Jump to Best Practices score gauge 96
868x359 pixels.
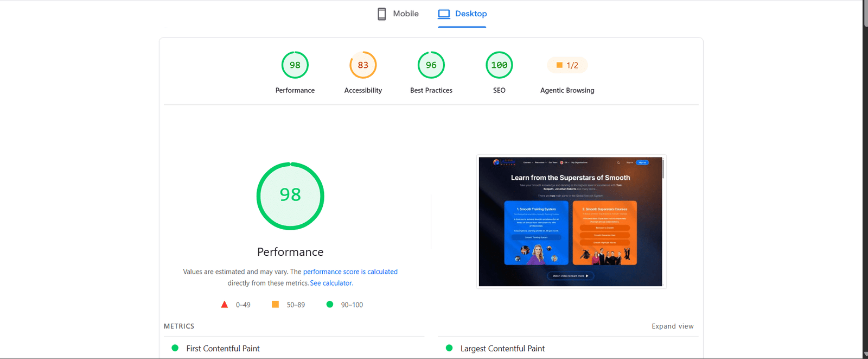click(431, 65)
